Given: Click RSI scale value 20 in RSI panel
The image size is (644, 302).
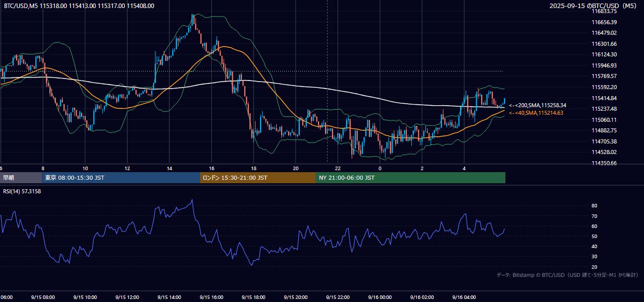Looking at the screenshot, I should click(x=594, y=267).
